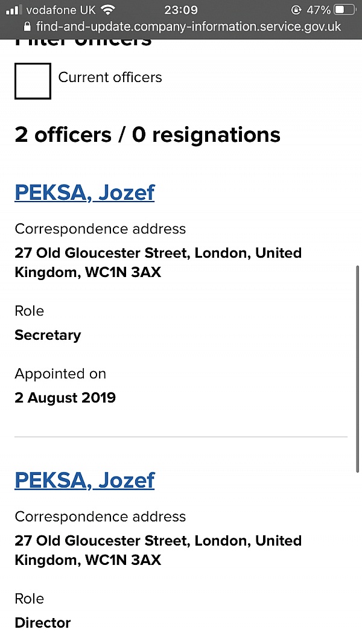Tap the orientation lock status icon

296,10
